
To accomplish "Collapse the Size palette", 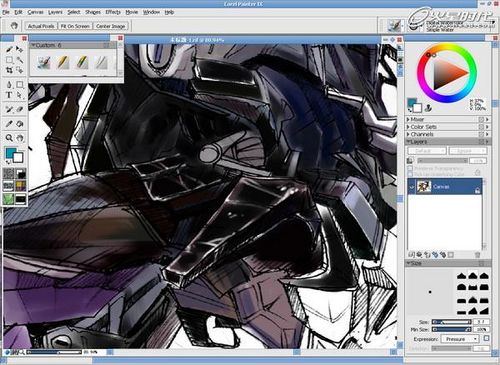I will click(x=408, y=263).
